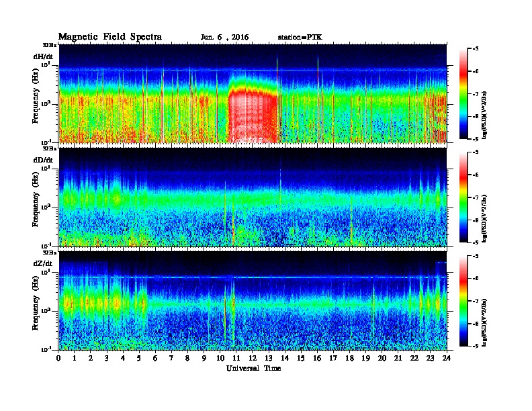Select the 'dZ/dt' panel label
Image resolution: width=532 pixels, height=411 pixels.
point(43,263)
